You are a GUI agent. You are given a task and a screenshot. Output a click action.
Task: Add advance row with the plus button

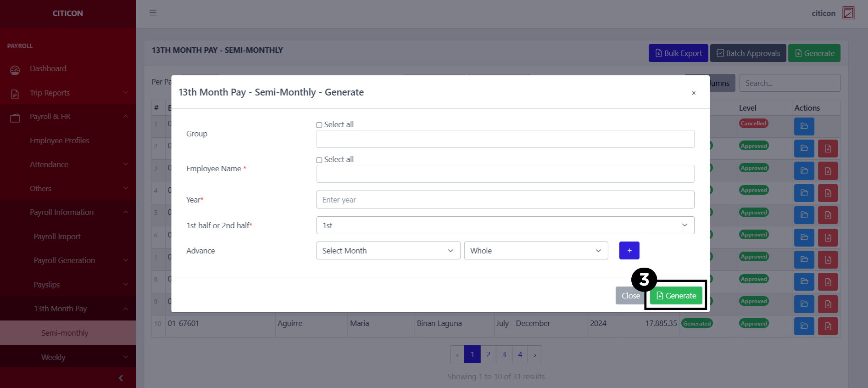629,251
